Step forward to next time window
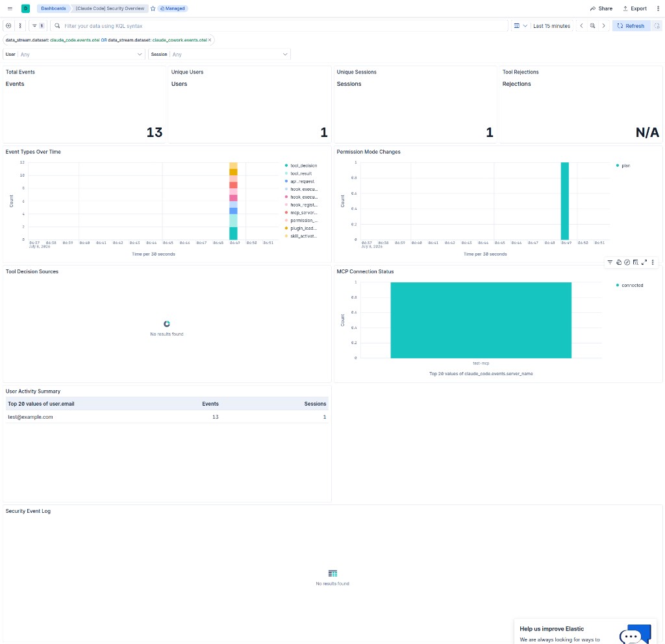665x644 pixels. click(603, 26)
